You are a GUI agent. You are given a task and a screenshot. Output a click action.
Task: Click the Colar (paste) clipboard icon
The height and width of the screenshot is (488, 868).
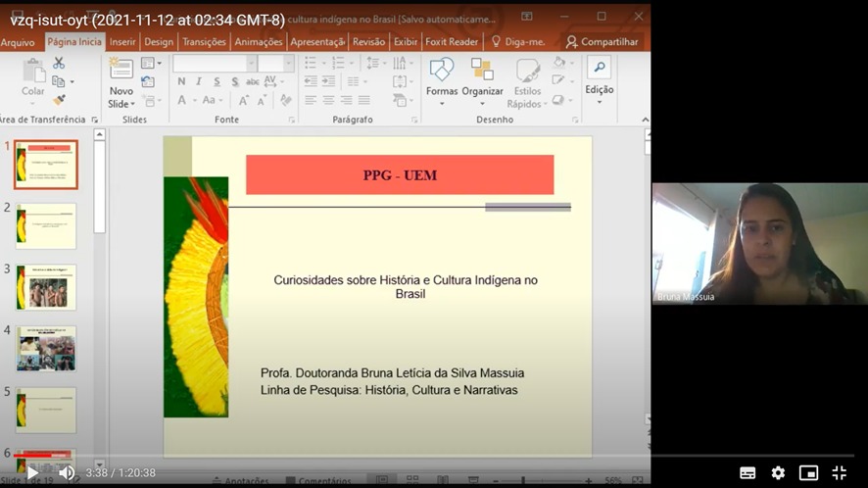[33, 71]
